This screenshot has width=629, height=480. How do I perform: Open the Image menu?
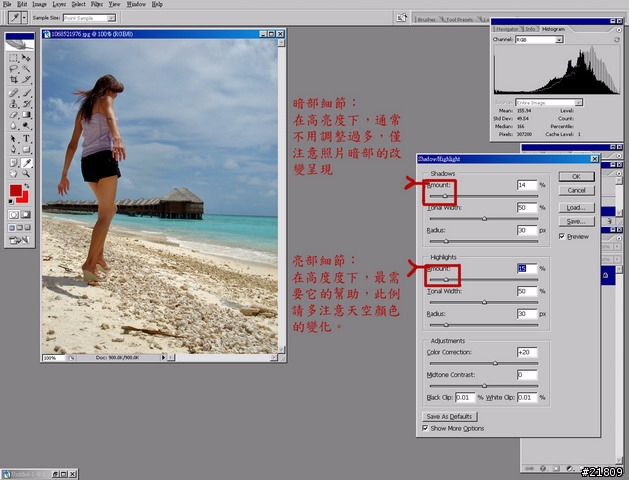39,4
